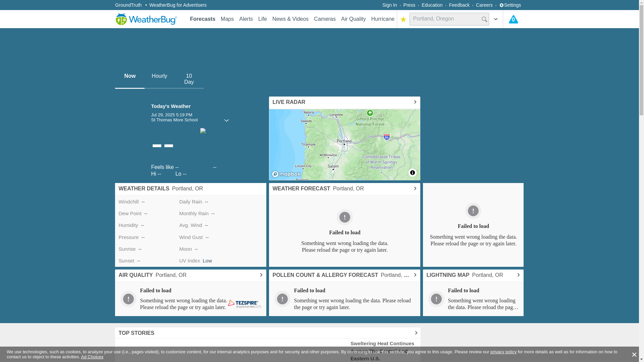Click the search magnifier icon
Viewport: 644px width, 362px height.
click(x=484, y=19)
